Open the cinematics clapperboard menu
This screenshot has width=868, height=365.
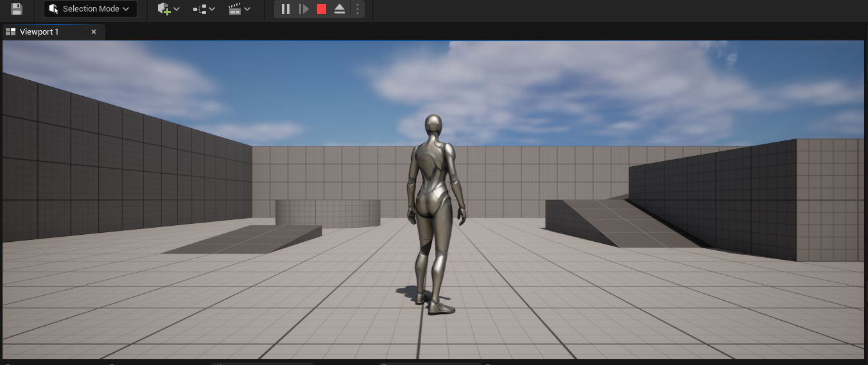[239, 9]
